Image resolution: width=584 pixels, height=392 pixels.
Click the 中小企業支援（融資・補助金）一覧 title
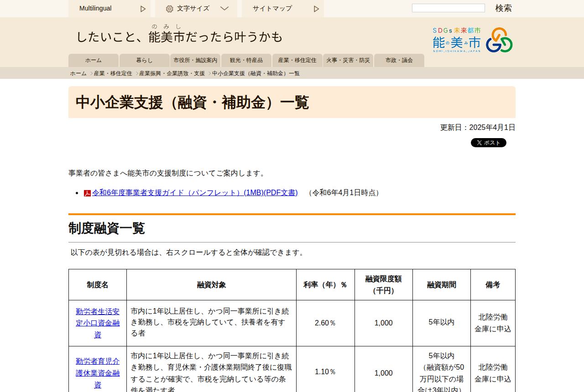192,103
